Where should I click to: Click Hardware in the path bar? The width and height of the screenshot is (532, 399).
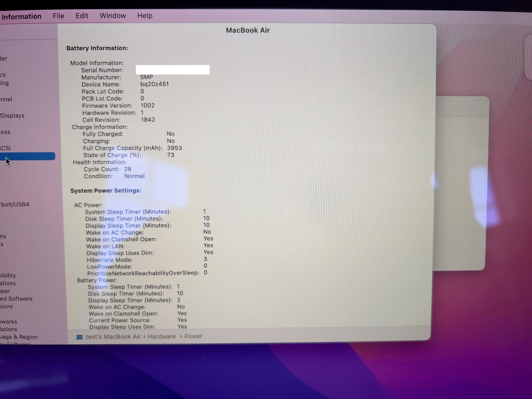pyautogui.click(x=162, y=336)
